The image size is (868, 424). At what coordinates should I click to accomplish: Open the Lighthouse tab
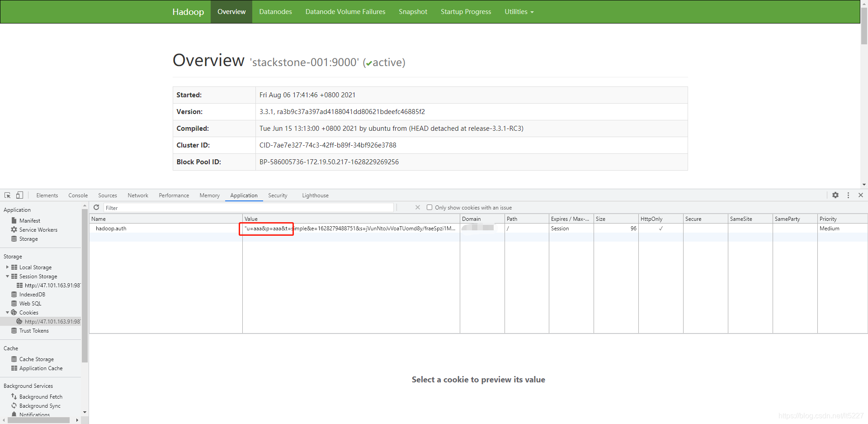tap(315, 195)
